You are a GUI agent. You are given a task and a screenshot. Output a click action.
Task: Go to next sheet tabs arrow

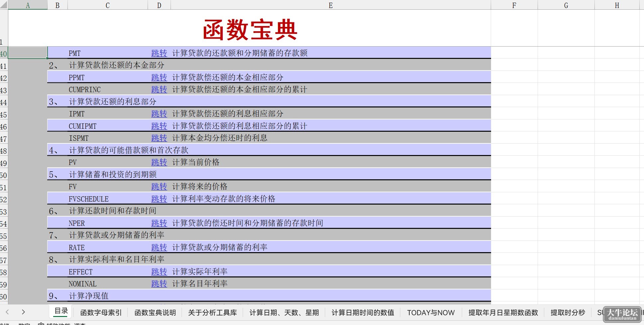(x=23, y=312)
